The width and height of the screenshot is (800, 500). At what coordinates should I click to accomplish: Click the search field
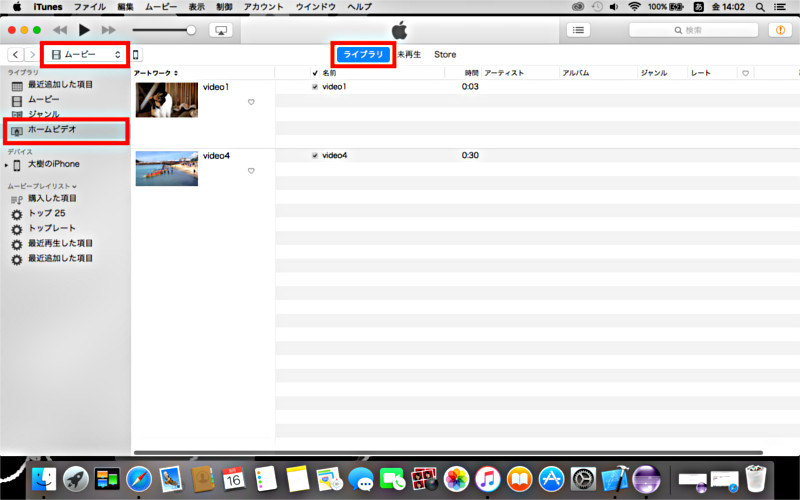tap(693, 30)
